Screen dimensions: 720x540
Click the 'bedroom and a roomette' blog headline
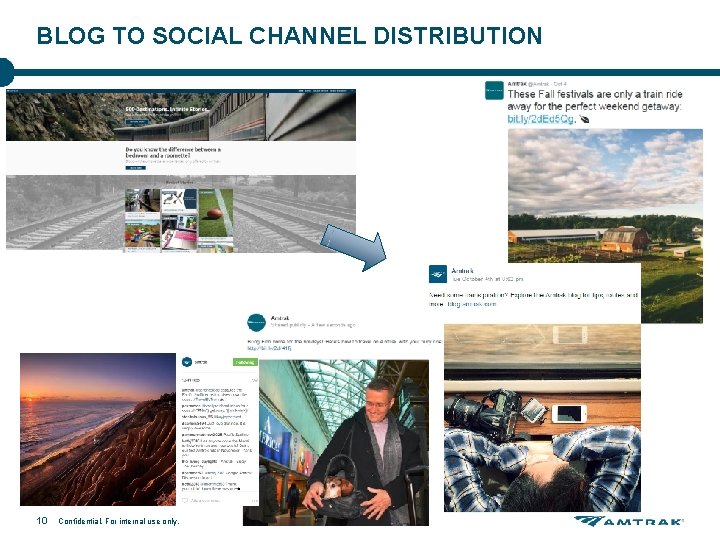(173, 152)
